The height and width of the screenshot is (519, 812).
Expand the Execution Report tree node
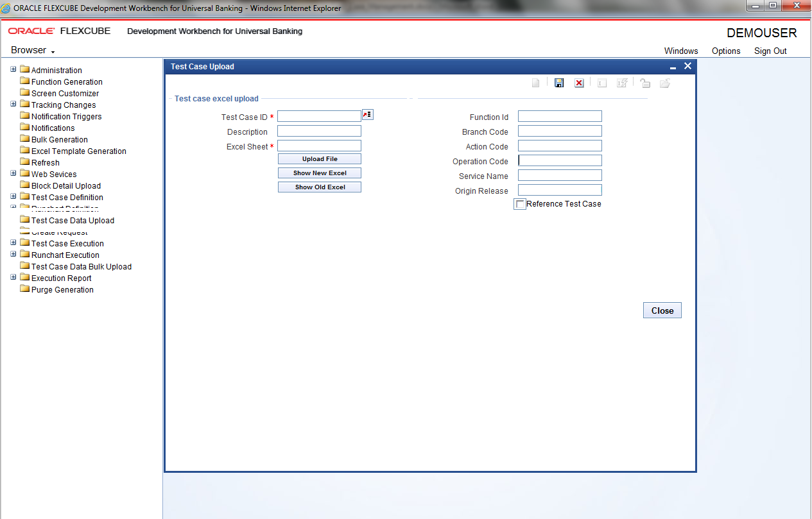click(x=13, y=277)
